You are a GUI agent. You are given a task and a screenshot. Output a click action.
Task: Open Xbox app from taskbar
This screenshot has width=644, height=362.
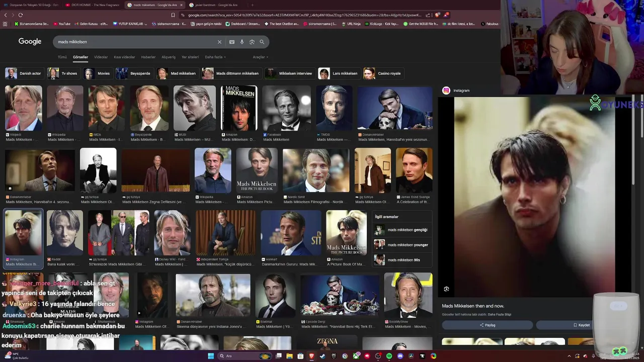(356, 356)
